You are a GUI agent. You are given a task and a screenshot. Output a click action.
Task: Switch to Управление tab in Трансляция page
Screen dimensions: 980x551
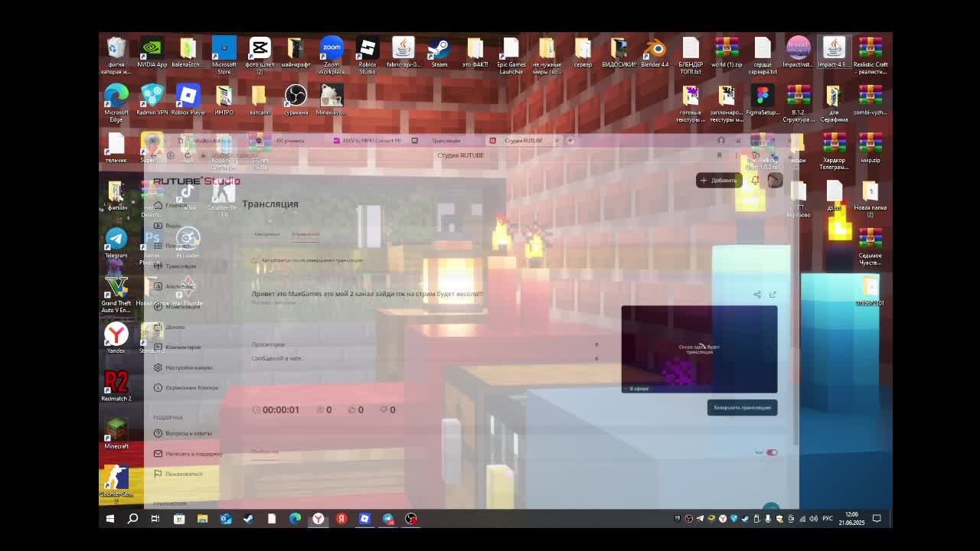(x=305, y=234)
